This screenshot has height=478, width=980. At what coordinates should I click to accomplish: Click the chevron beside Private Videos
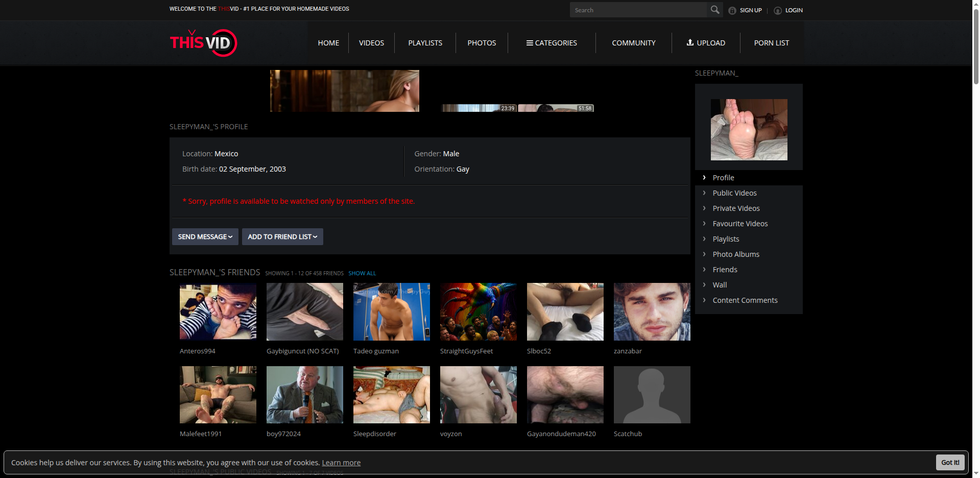704,208
